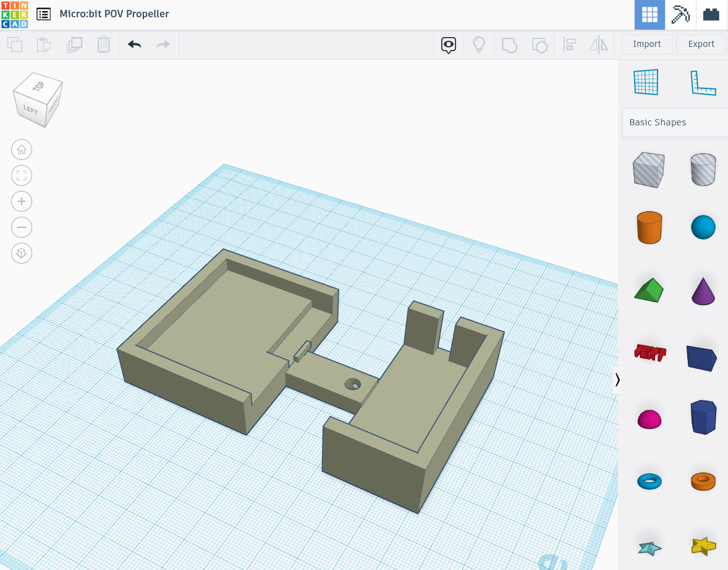Click the Duplicate and repeat icon
The height and width of the screenshot is (570, 728).
pos(74,44)
